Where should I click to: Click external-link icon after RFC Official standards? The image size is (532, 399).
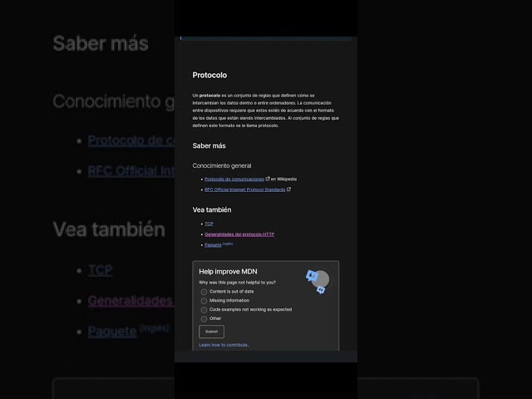pyautogui.click(x=288, y=190)
